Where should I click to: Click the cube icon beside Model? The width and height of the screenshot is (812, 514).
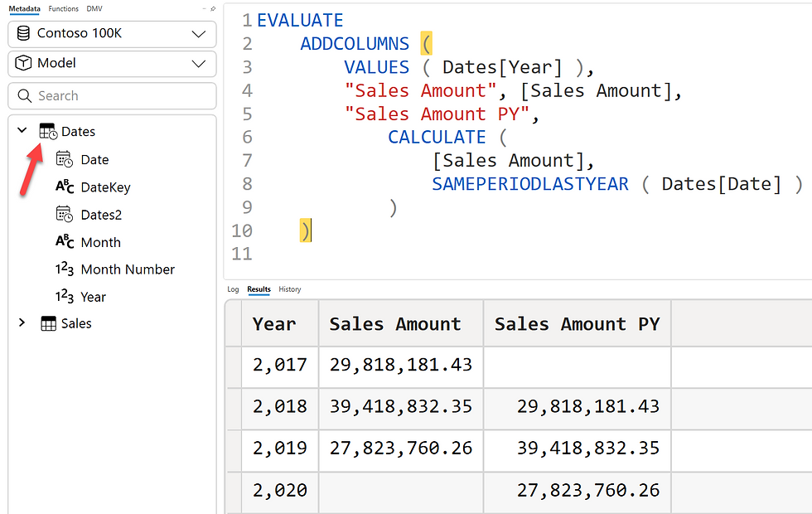(x=23, y=63)
